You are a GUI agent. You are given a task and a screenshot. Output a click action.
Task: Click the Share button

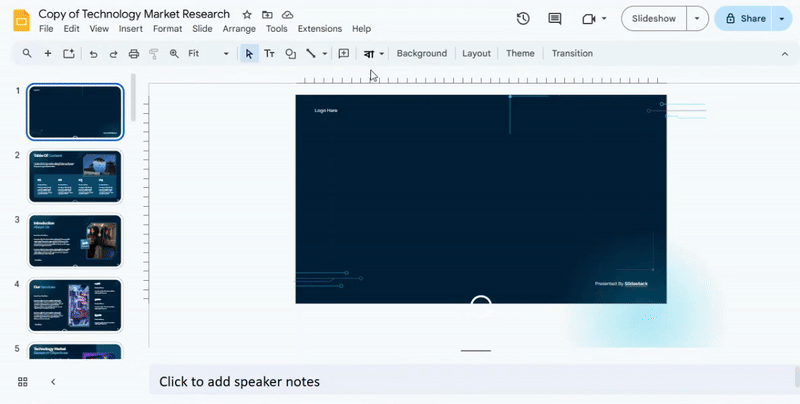click(745, 19)
